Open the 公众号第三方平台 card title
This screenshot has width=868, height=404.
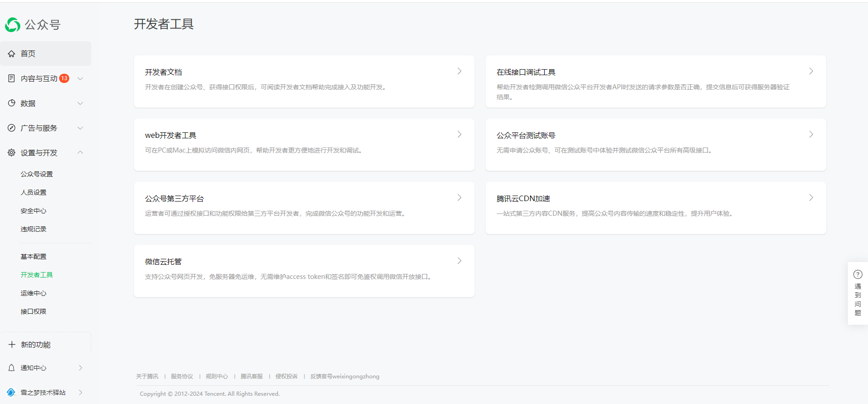point(174,199)
